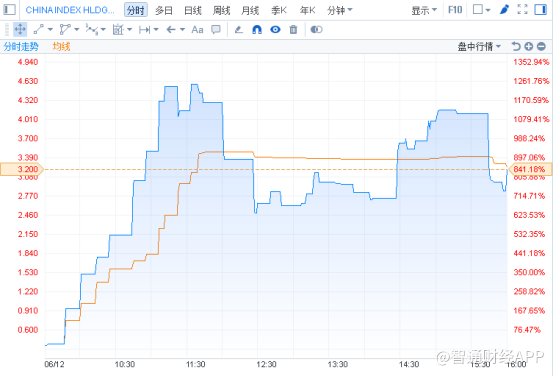The image size is (554, 376).
Task: Click the CHINA INDEX HLDG stock name
Action: (x=70, y=10)
